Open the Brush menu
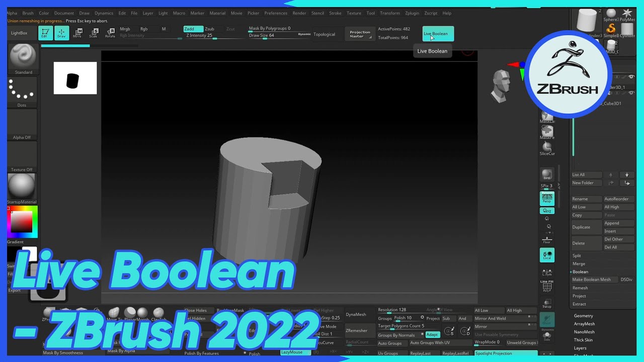The width and height of the screenshot is (644, 362). (28, 13)
